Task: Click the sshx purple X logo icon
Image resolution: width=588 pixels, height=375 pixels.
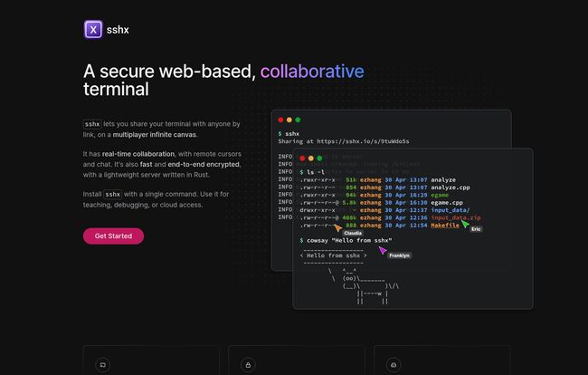Action: pos(93,29)
